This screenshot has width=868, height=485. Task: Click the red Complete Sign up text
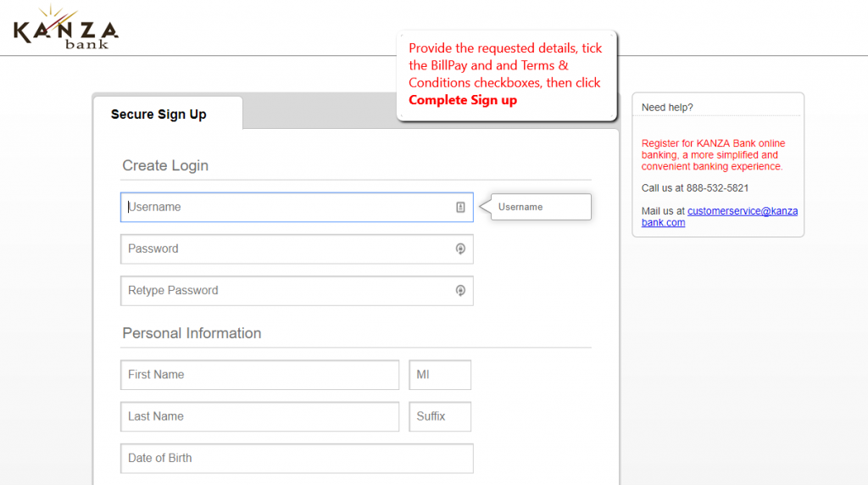(463, 100)
